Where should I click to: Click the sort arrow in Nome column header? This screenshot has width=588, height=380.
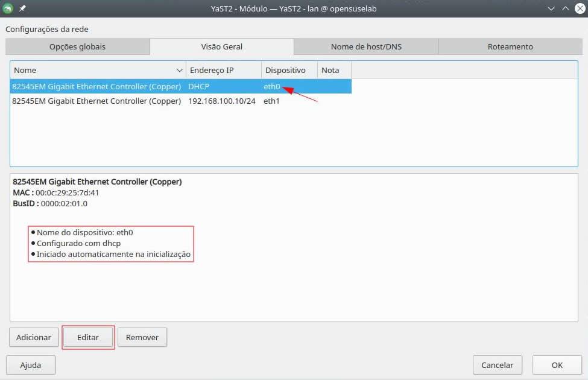coord(179,71)
